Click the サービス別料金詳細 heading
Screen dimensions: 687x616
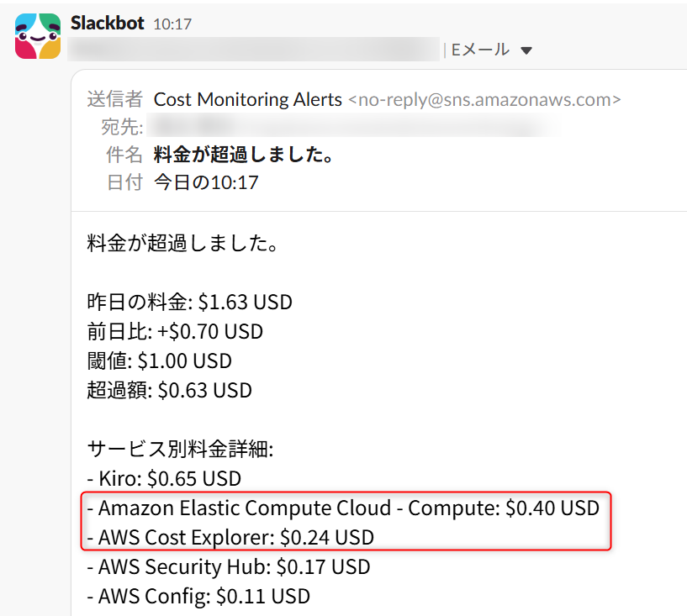click(180, 450)
